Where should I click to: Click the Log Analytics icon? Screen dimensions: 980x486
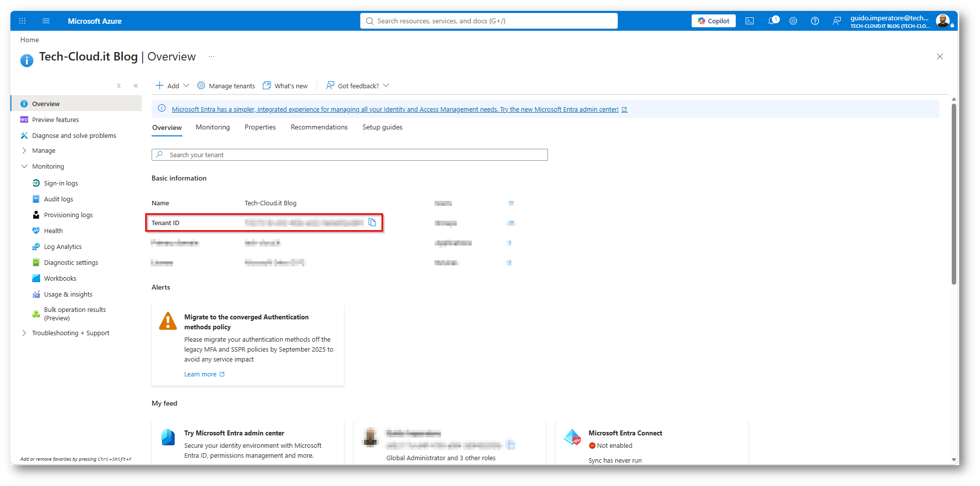pyautogui.click(x=36, y=247)
